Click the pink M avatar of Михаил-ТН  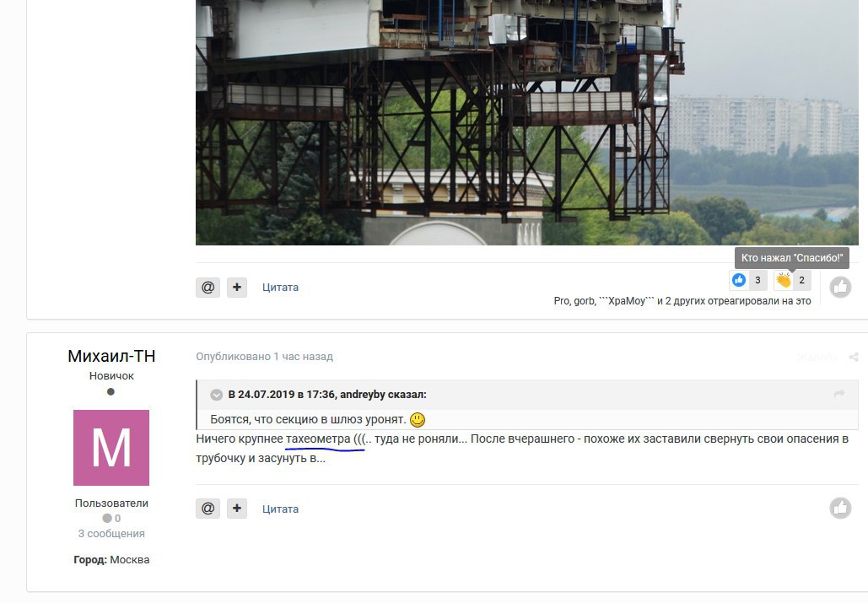point(111,448)
